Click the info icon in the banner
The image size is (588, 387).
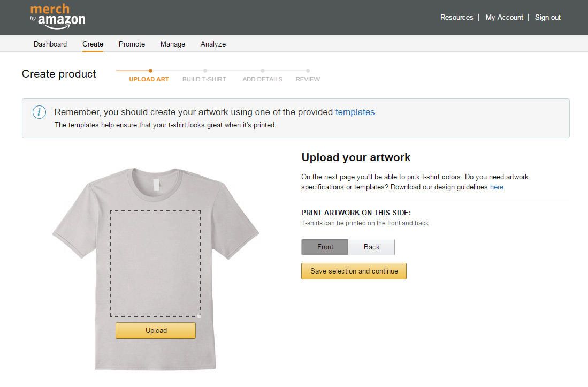pyautogui.click(x=40, y=112)
